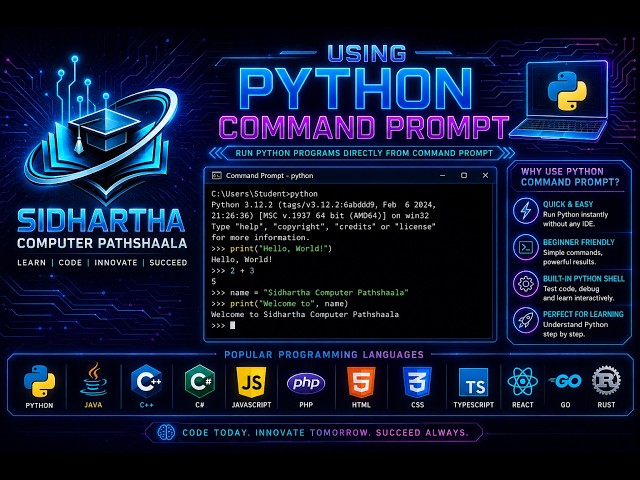Click the large 'PYTHON' title text
The image size is (640, 480).
(355, 89)
